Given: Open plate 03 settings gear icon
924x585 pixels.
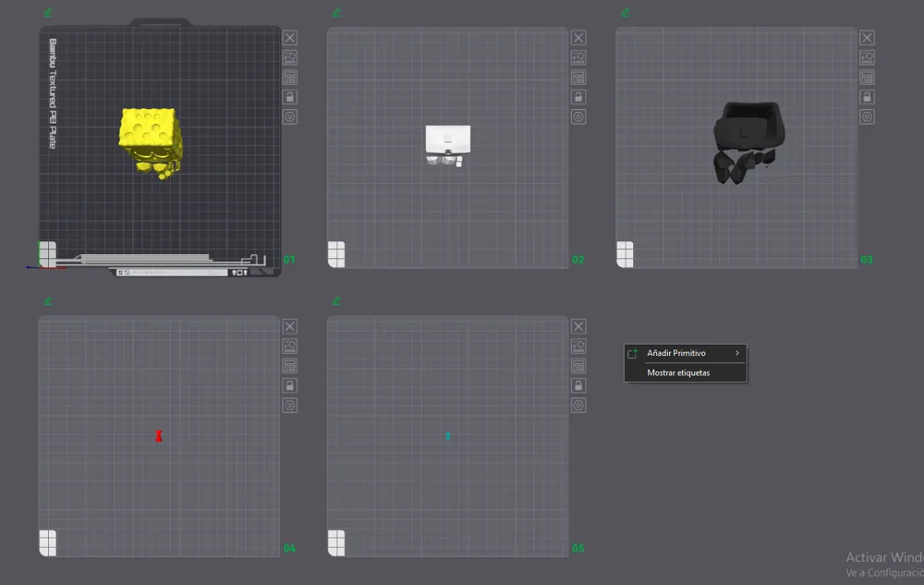Looking at the screenshot, I should coord(867,116).
